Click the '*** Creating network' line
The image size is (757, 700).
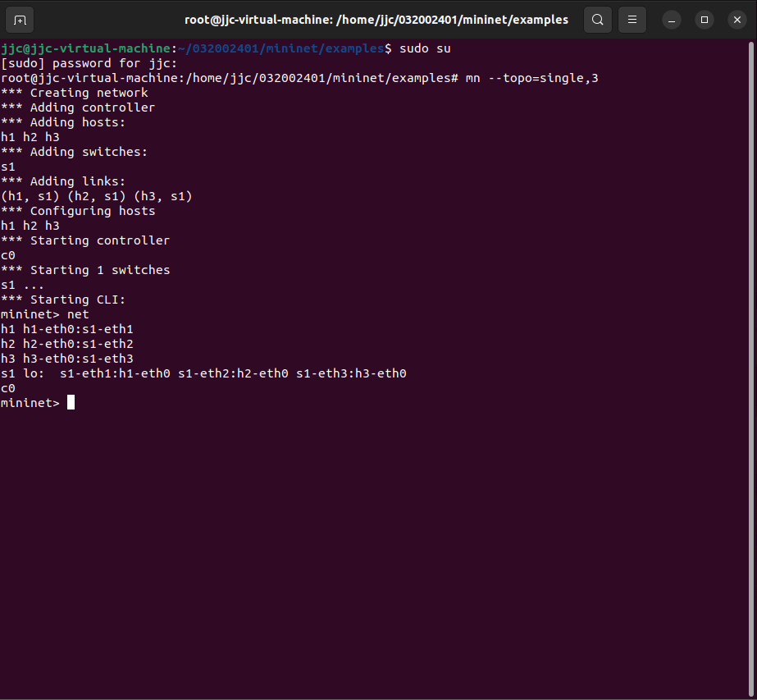tap(75, 93)
